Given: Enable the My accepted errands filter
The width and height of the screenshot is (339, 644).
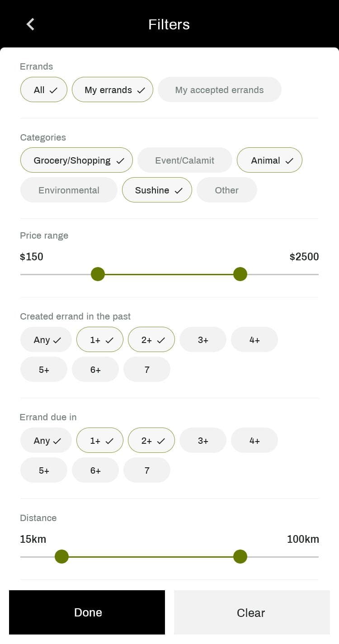Looking at the screenshot, I should [x=219, y=90].
